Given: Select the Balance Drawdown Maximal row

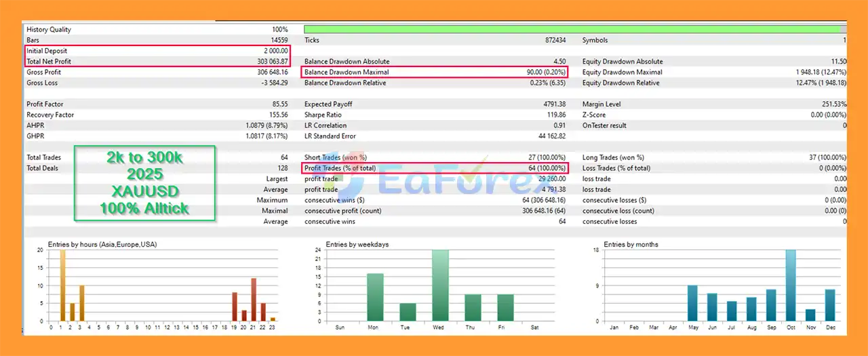Looking at the screenshot, I should (x=434, y=72).
